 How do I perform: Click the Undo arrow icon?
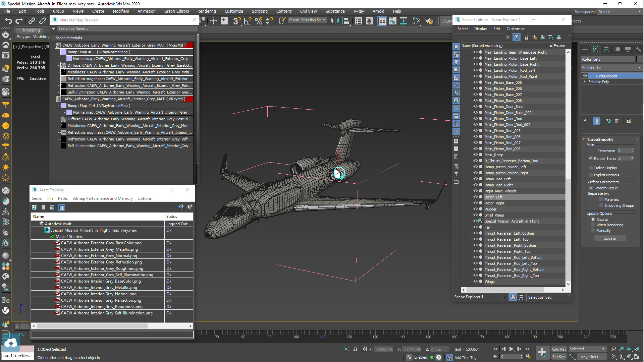tap(8, 21)
